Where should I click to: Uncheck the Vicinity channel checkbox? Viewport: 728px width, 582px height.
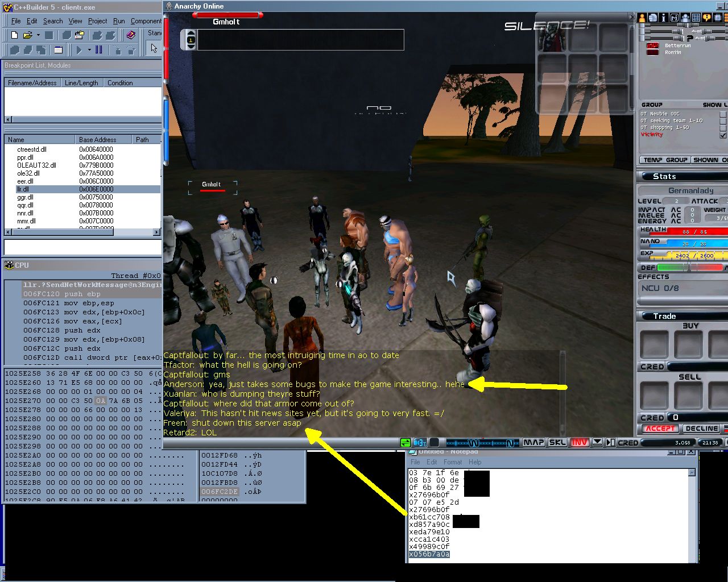(x=723, y=135)
